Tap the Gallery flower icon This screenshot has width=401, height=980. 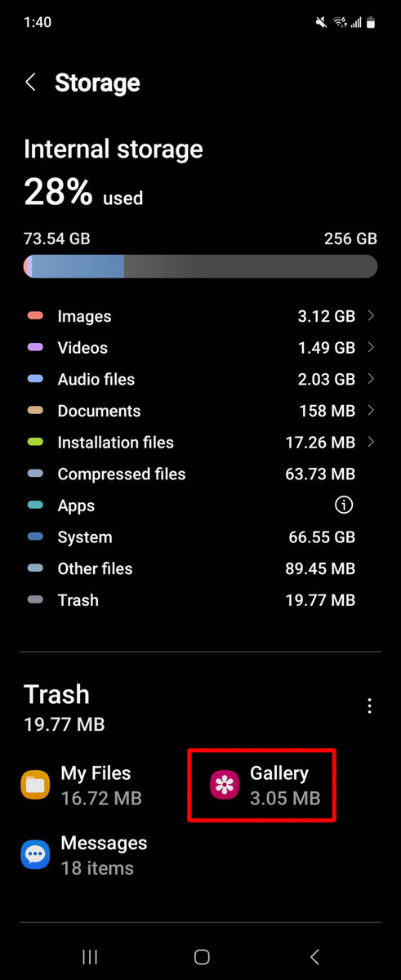pyautogui.click(x=225, y=785)
